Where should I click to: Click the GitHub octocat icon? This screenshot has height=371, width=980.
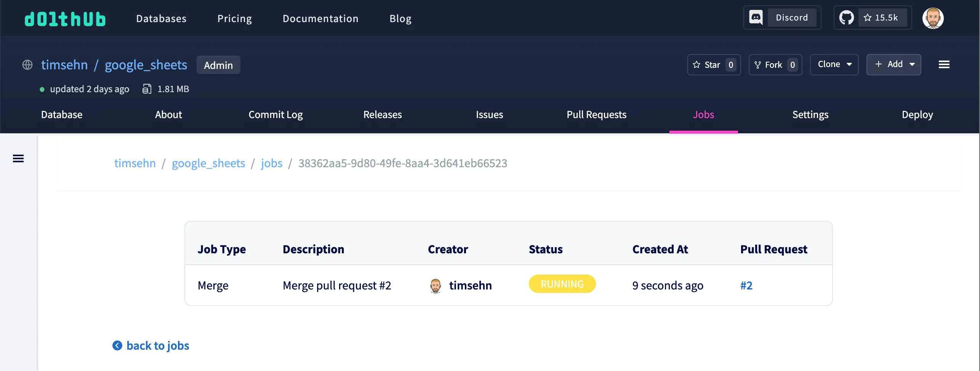coord(846,18)
